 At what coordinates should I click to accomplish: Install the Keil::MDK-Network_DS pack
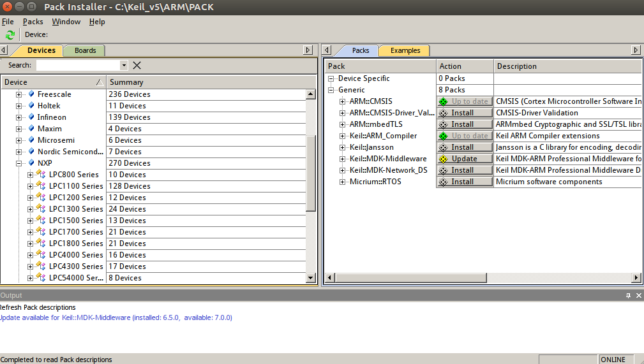[465, 170]
